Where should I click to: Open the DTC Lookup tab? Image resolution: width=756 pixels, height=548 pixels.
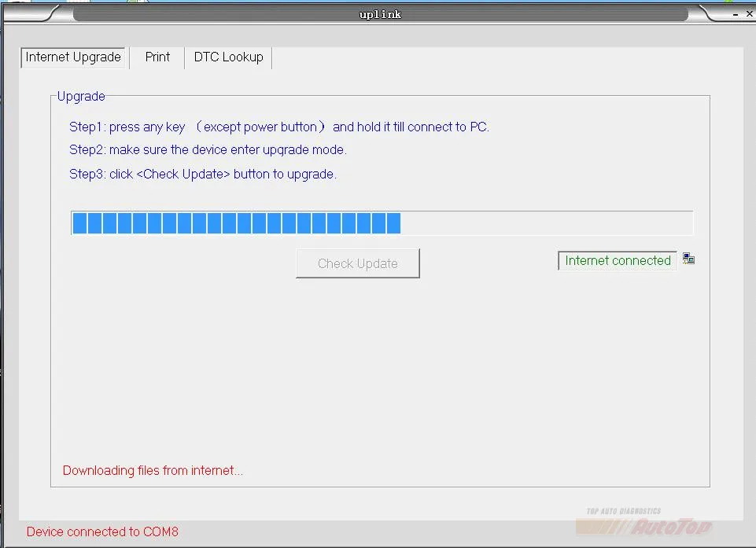pyautogui.click(x=229, y=57)
